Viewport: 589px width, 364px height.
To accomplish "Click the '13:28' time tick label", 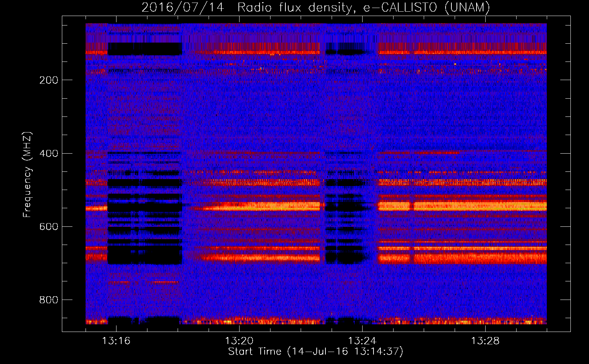I will coord(485,341).
